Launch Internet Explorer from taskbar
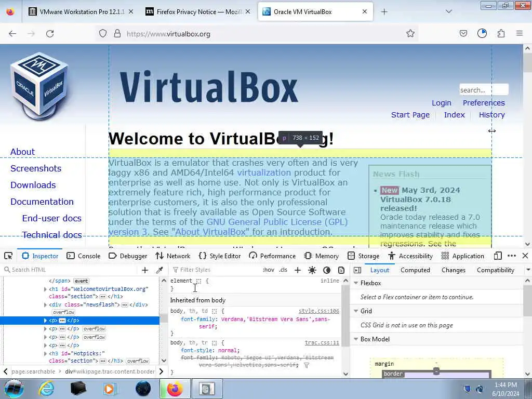This screenshot has width=532, height=399. (x=46, y=389)
